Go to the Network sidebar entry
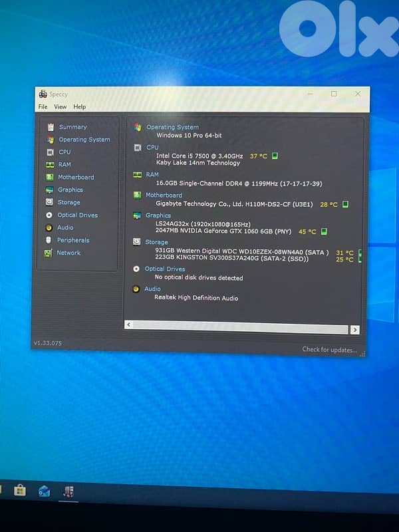 (x=68, y=253)
